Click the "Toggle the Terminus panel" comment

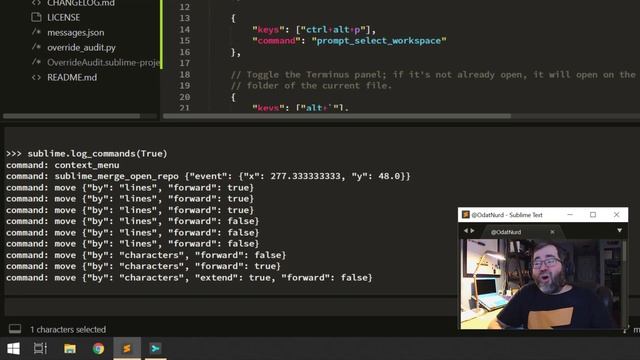point(433,75)
